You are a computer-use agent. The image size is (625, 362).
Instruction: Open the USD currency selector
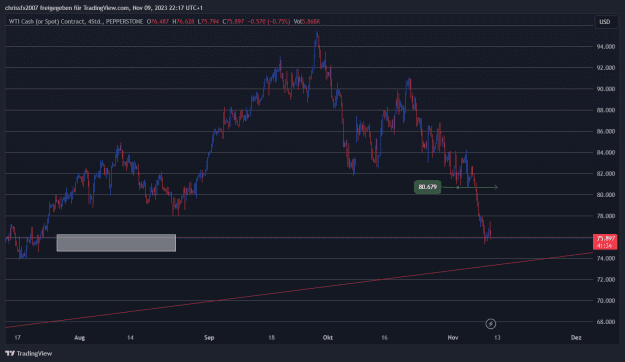pyautogui.click(x=605, y=22)
